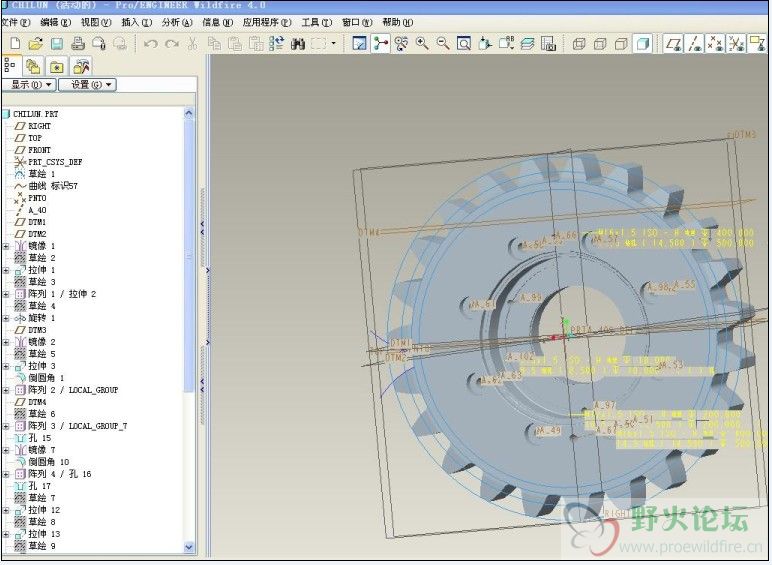Viewport: 772px width, 565px height.
Task: Toggle datum axes display
Action: click(695, 43)
